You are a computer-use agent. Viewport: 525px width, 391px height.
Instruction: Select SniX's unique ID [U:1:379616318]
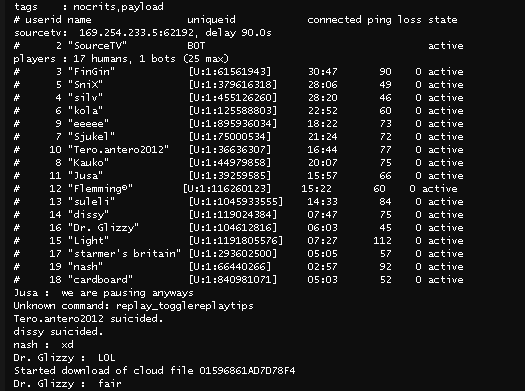click(233, 84)
